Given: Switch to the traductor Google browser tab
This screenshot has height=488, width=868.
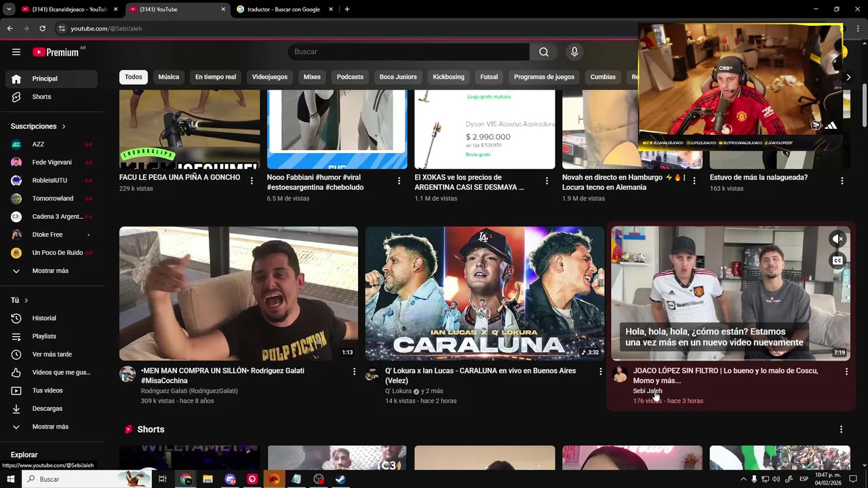Looking at the screenshot, I should pyautogui.click(x=283, y=9).
